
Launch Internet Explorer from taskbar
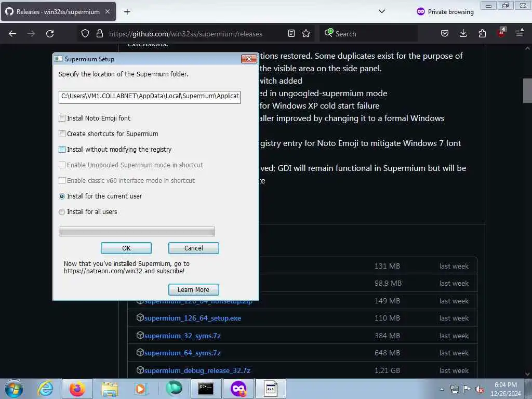pyautogui.click(x=46, y=389)
